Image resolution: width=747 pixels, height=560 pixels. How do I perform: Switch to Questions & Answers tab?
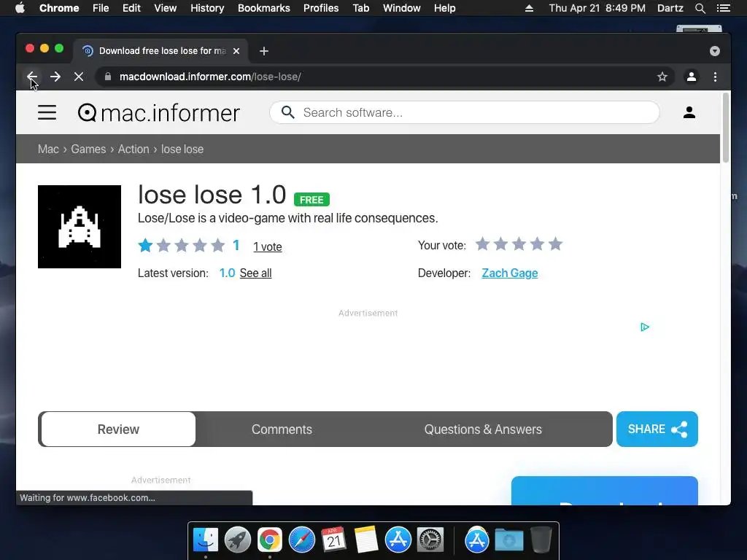(x=483, y=429)
